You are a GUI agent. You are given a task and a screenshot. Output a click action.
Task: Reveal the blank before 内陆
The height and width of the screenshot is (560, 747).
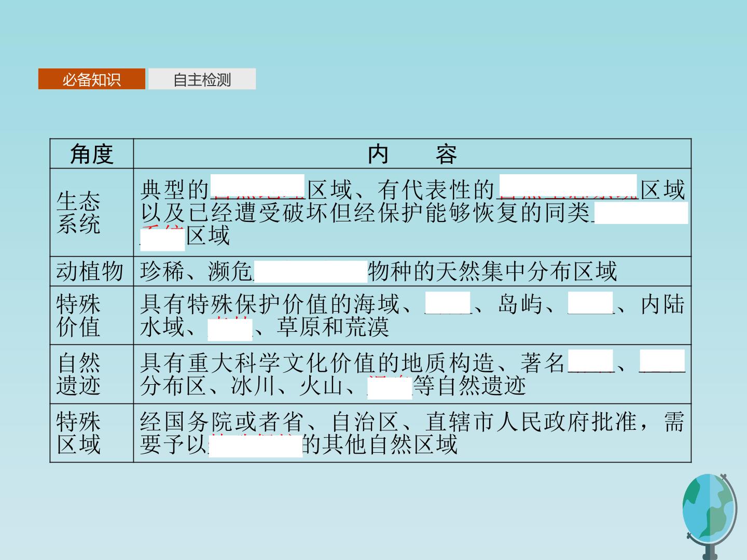590,303
